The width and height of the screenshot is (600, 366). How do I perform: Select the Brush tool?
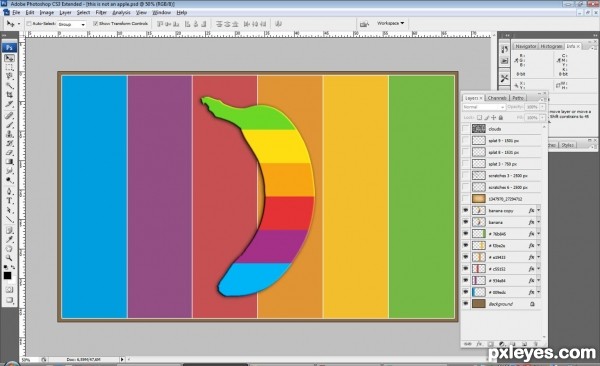(x=9, y=125)
